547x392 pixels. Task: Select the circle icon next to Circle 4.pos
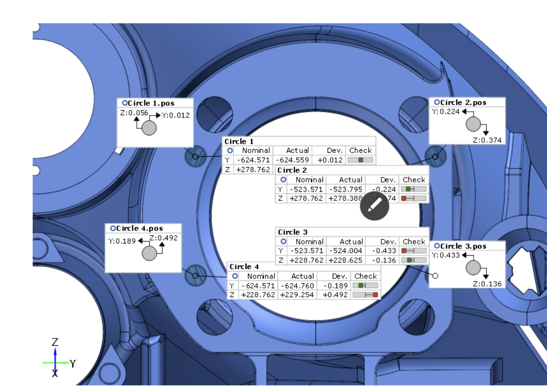click(113, 228)
